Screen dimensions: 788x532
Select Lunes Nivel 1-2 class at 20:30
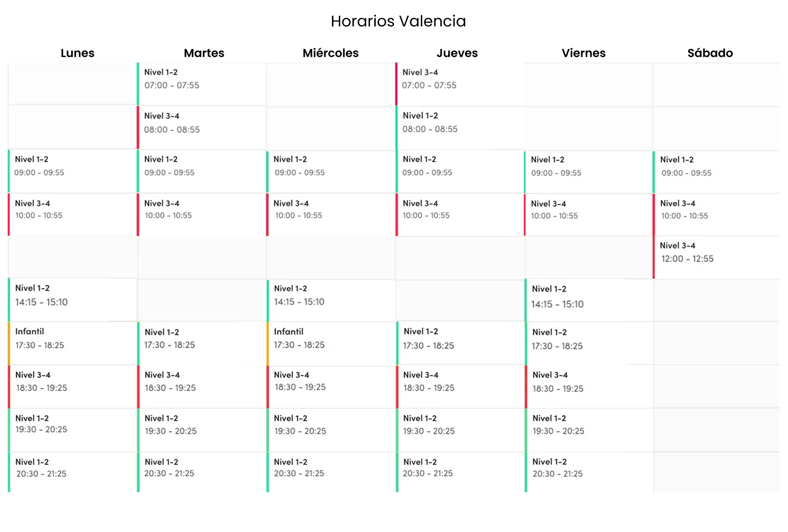[x=73, y=472]
